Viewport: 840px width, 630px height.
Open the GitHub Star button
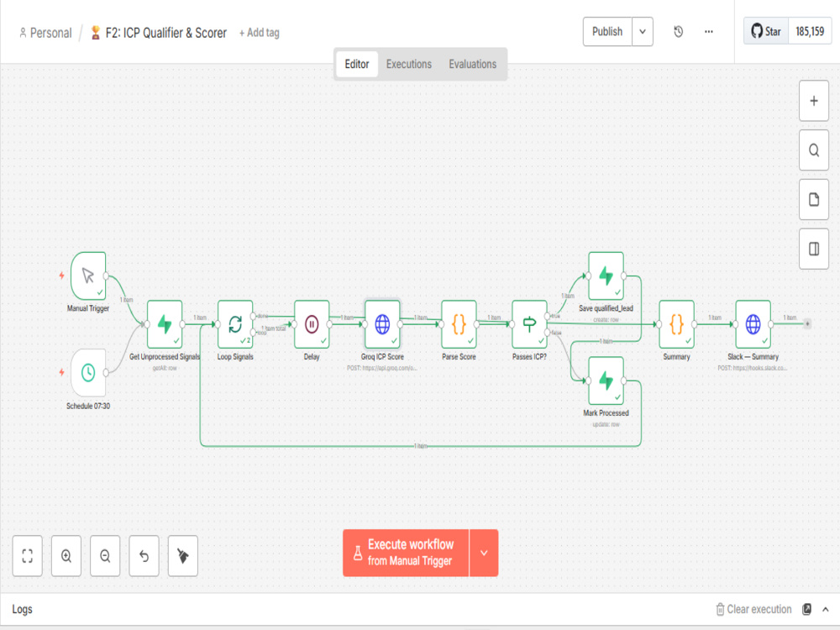[x=766, y=32]
